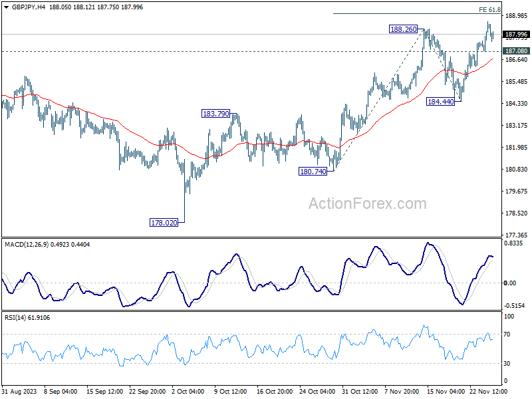This screenshot has width=532, height=399.
Task: Select the 2 Oct 04:00 time label
Action: click(x=188, y=391)
